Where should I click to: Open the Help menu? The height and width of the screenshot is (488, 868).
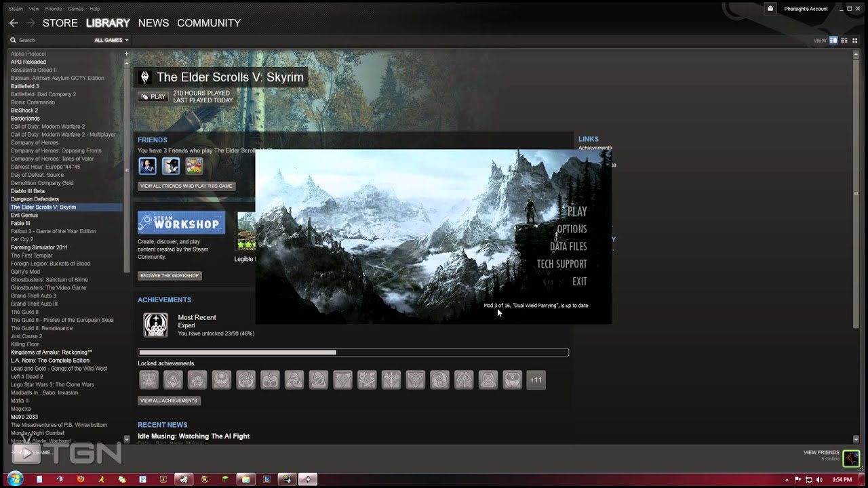tap(95, 9)
